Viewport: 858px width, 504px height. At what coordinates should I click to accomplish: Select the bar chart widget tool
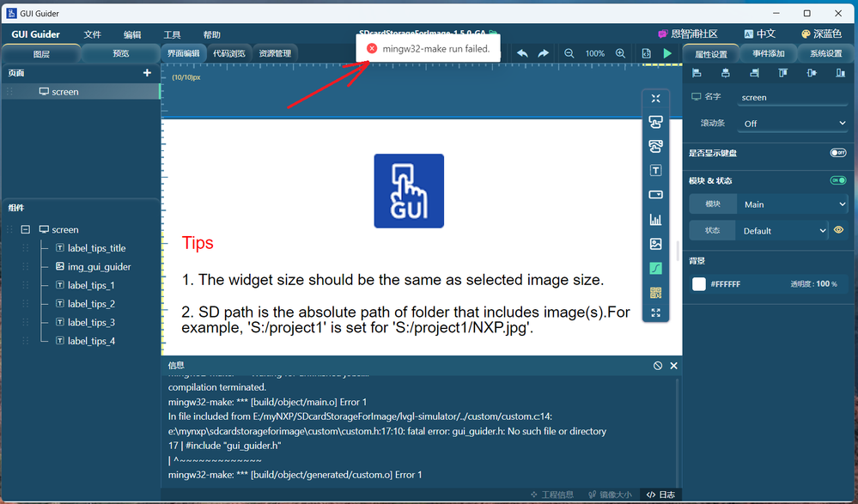click(x=655, y=220)
